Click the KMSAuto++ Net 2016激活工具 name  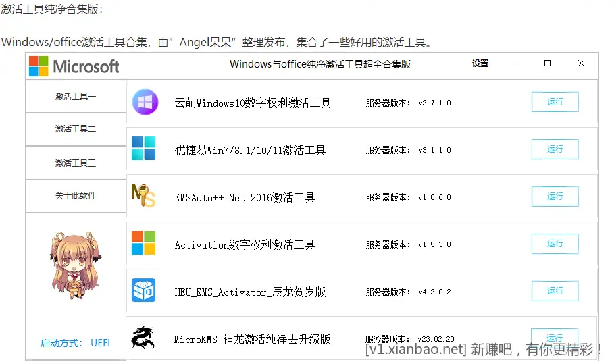(245, 198)
